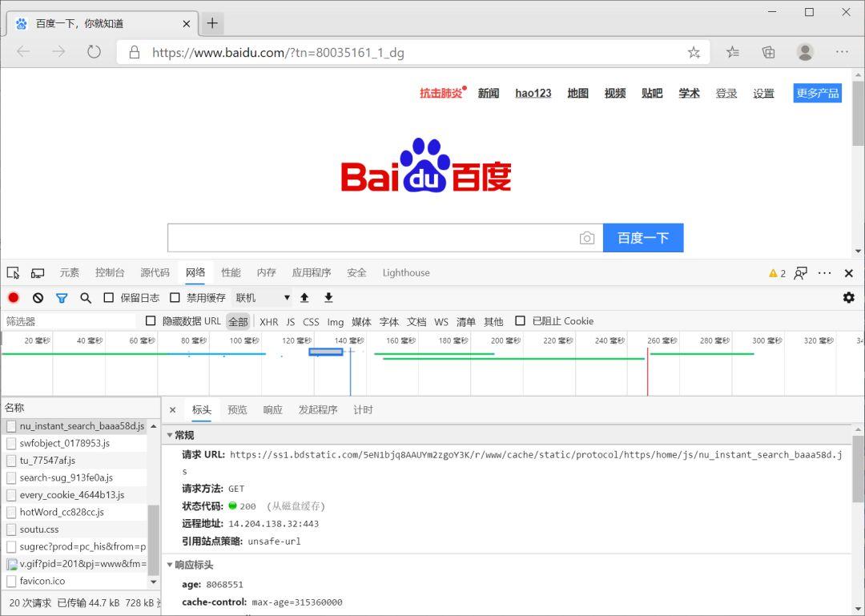Filter requests by XHR type
865x616 pixels.
coord(268,322)
